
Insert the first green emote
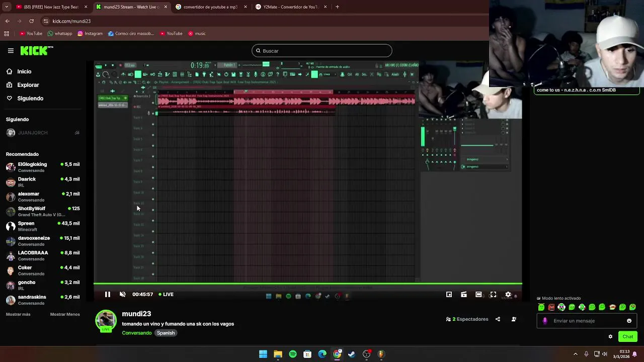coord(541,307)
